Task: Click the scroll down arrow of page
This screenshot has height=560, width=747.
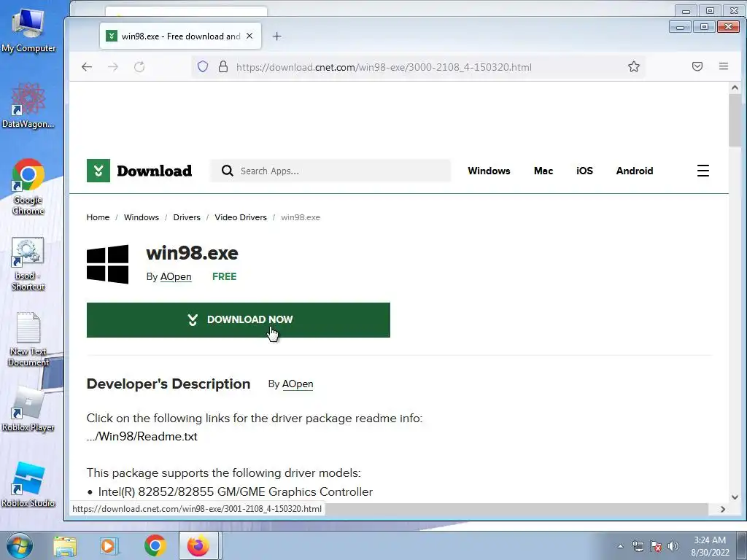Action: 735,497
